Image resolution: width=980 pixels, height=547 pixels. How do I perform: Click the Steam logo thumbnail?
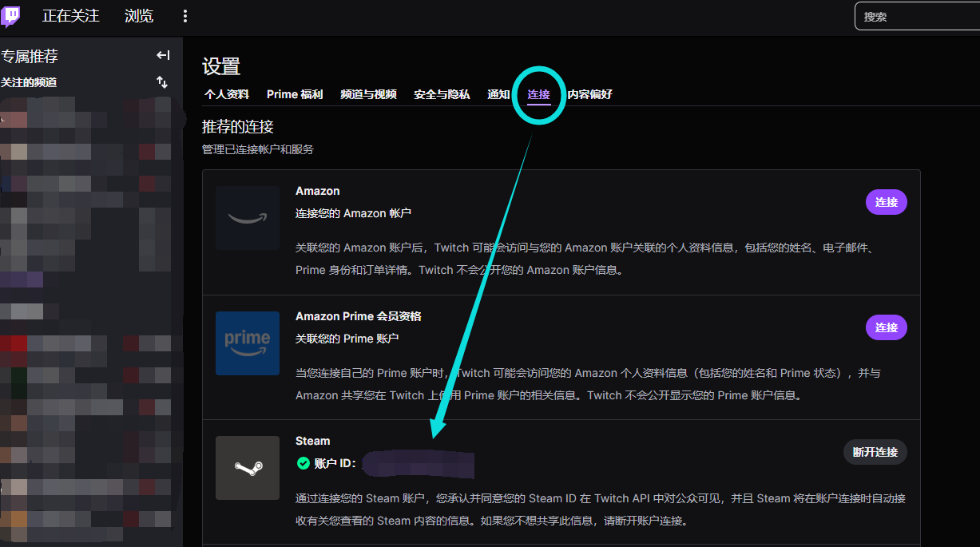(x=248, y=468)
